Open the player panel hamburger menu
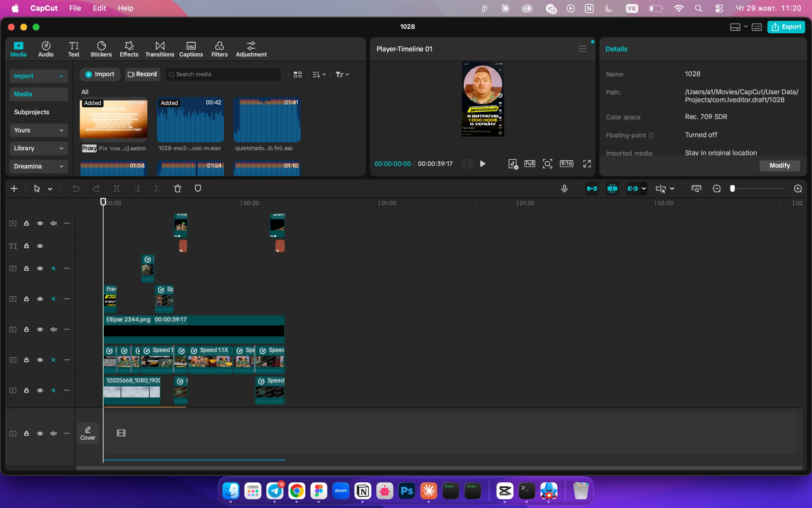812x508 pixels. [x=583, y=49]
